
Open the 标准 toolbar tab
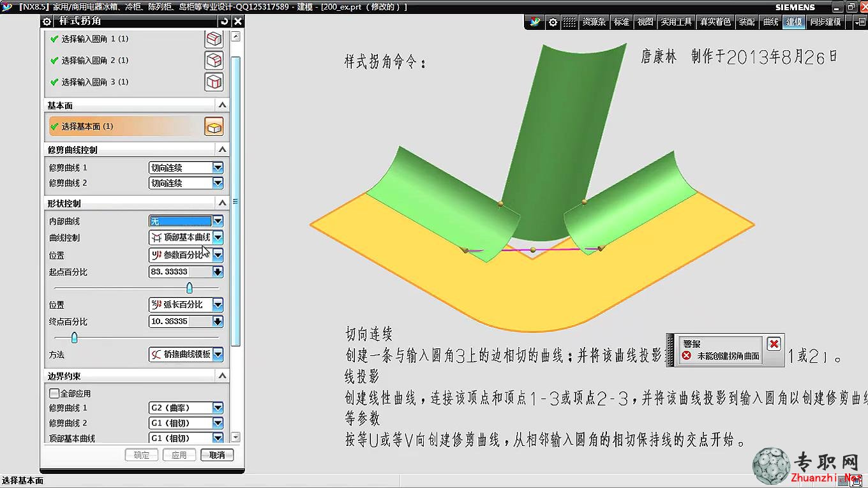click(x=621, y=22)
